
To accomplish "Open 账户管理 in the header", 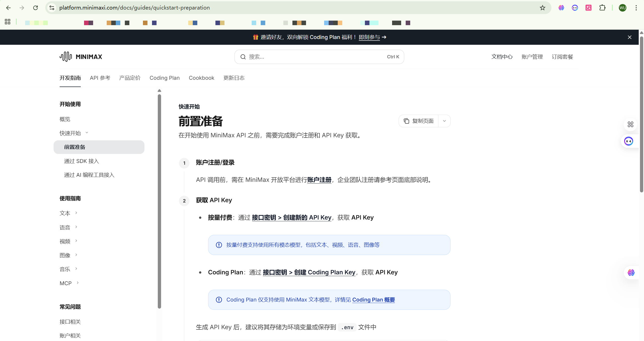I will pos(532,57).
